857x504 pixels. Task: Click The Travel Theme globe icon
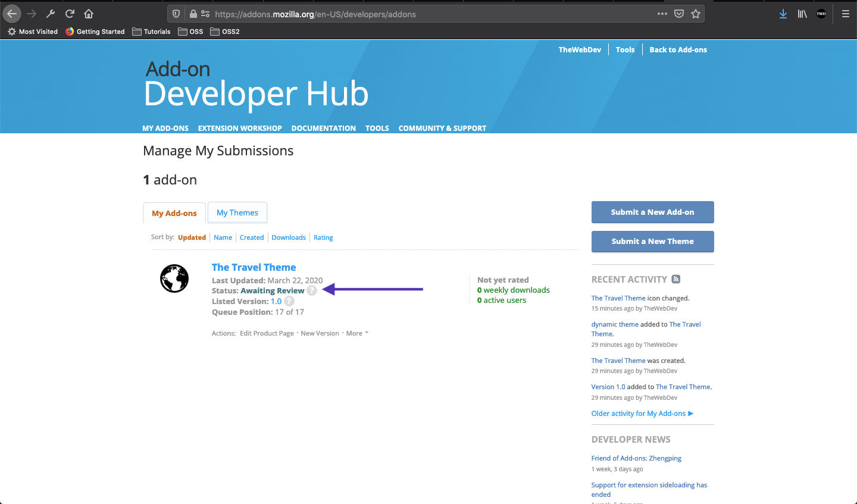pyautogui.click(x=174, y=278)
